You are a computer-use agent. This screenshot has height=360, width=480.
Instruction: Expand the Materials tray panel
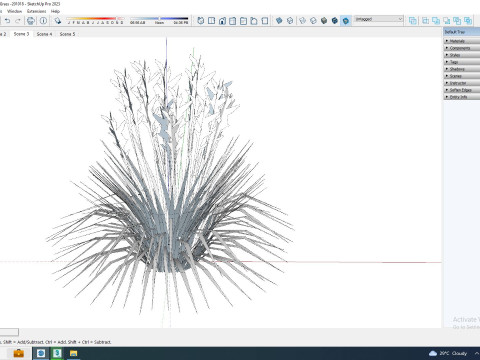tap(462, 41)
